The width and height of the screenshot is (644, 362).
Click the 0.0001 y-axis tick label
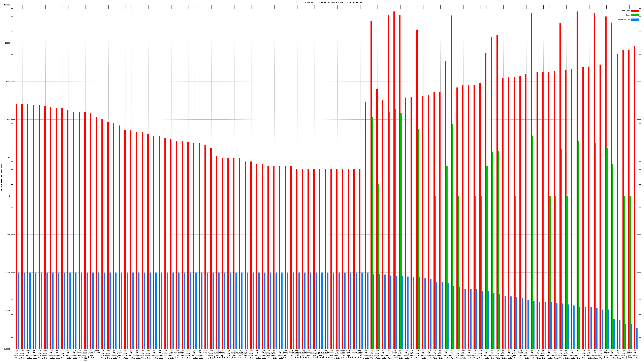coord(7,349)
